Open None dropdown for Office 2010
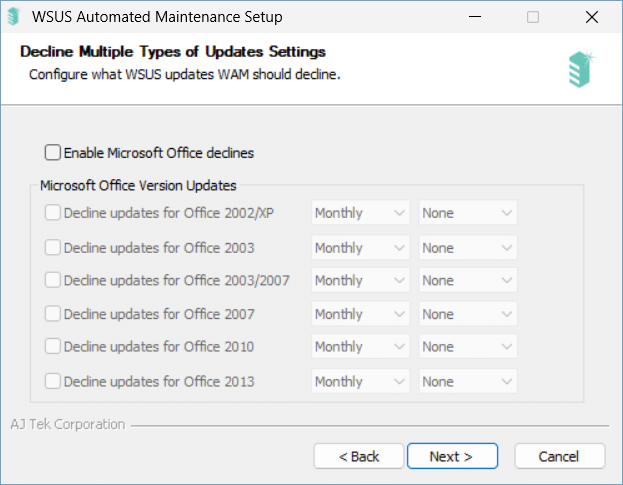This screenshot has height=485, width=623. pos(468,346)
